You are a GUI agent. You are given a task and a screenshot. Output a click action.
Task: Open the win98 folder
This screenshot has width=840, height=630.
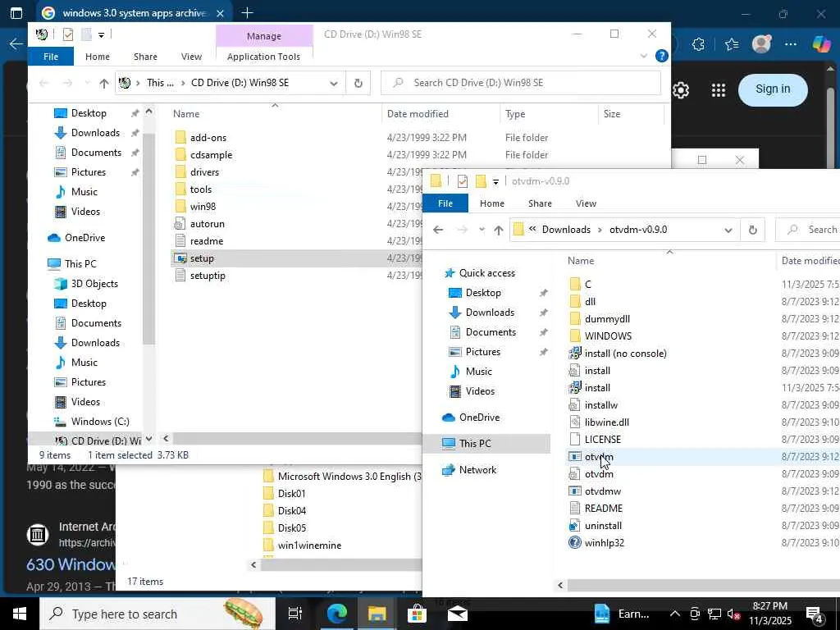click(x=203, y=206)
